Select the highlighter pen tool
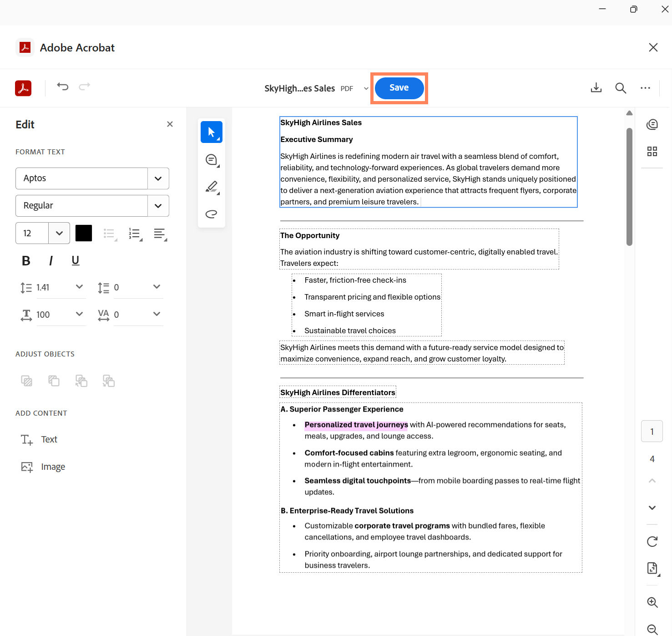This screenshot has width=672, height=636. tap(212, 187)
